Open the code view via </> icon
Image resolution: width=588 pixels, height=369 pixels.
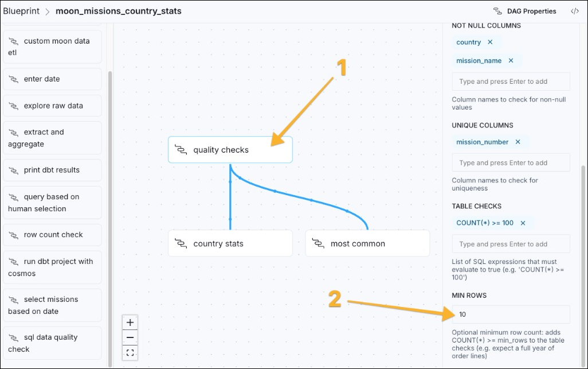(x=575, y=10)
